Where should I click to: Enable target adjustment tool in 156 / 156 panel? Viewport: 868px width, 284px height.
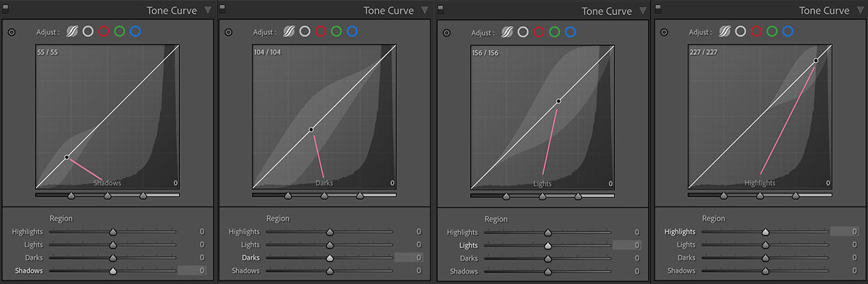[447, 33]
